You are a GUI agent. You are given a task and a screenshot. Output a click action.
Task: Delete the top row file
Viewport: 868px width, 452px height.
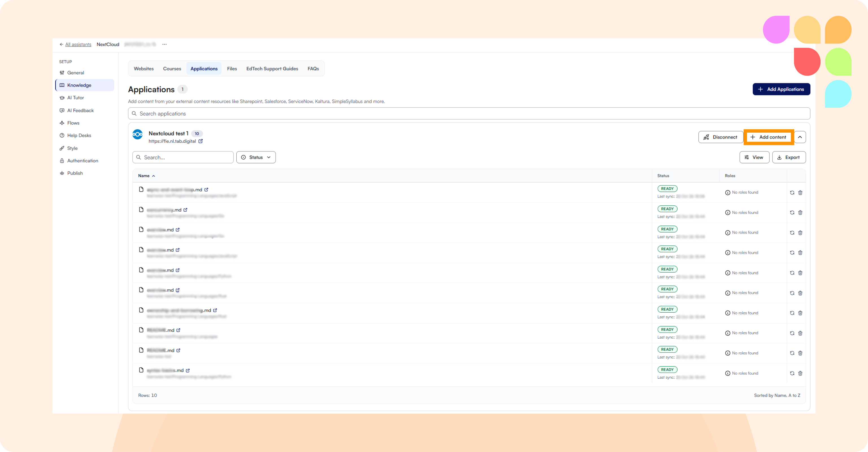click(x=800, y=193)
